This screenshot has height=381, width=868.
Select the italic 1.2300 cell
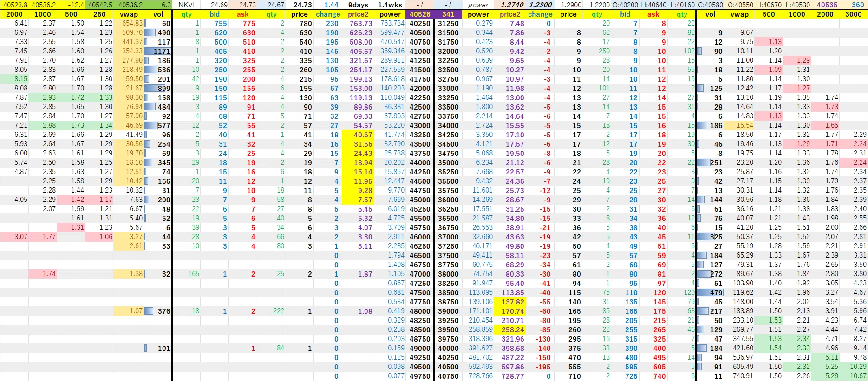540,5
